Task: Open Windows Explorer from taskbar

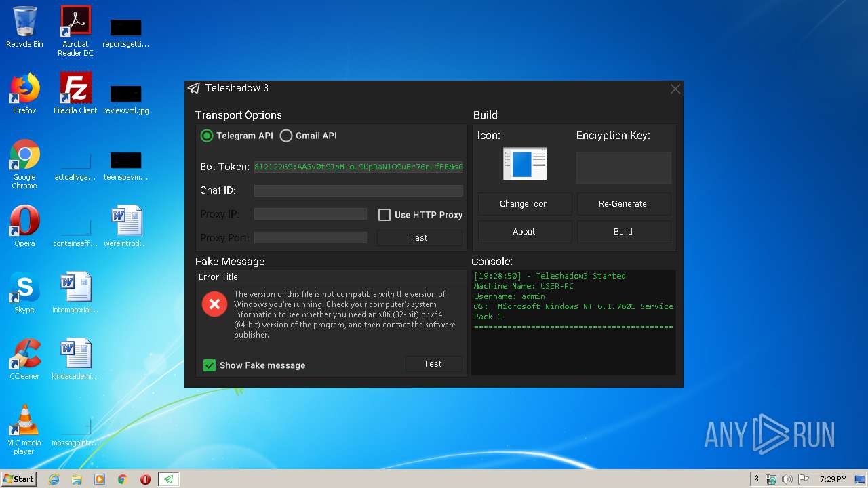Action: tap(77, 479)
